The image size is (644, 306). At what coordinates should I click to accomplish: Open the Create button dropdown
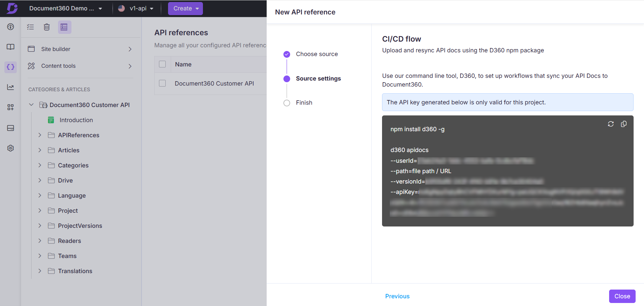(185, 8)
